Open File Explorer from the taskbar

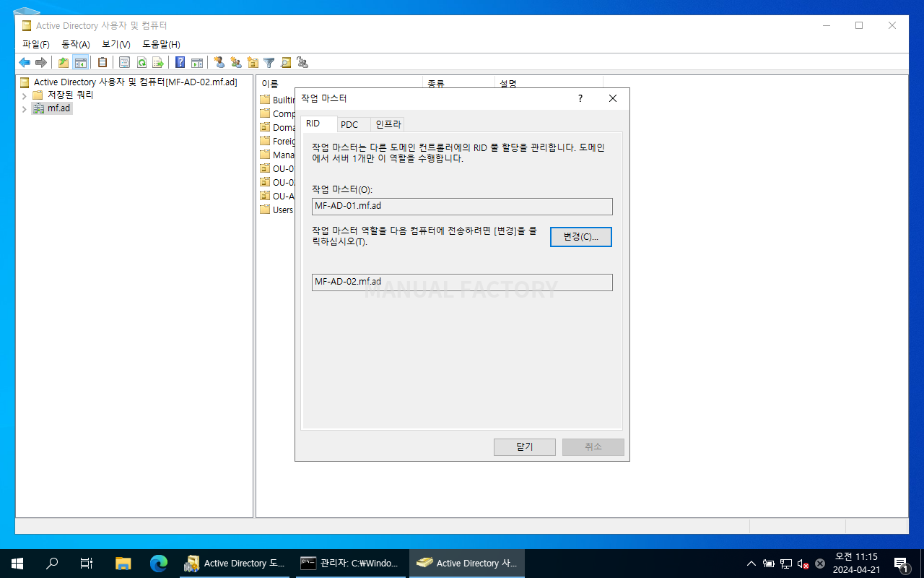coord(123,564)
